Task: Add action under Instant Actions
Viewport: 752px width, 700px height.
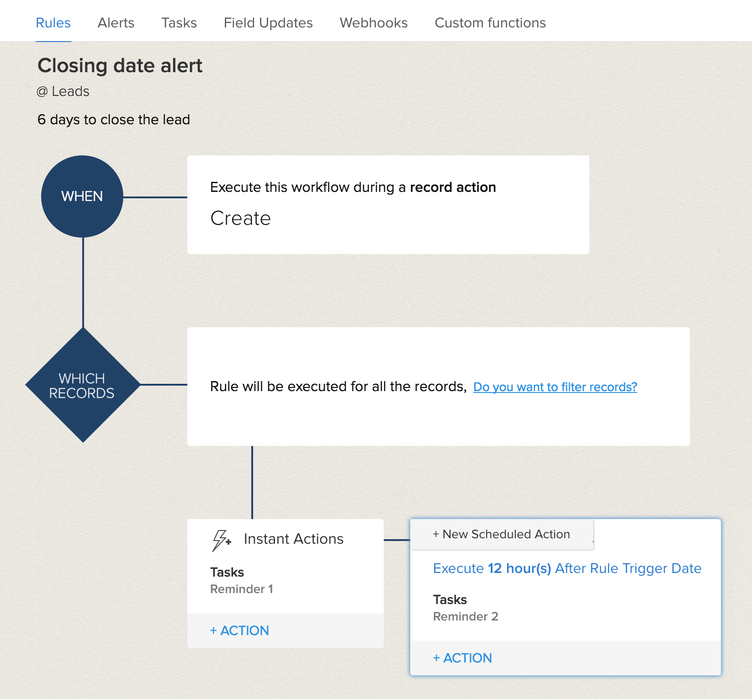Action: point(239,631)
